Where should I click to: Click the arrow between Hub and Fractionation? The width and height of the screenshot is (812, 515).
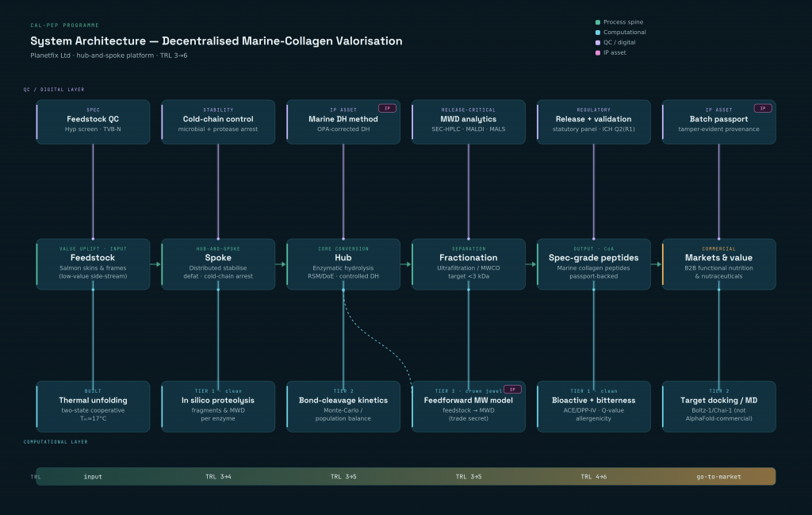pos(406,264)
